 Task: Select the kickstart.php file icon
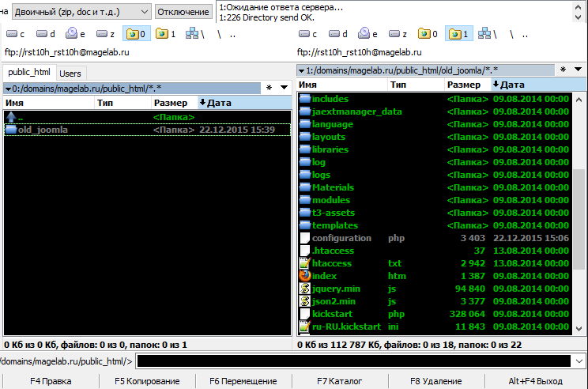[305, 314]
